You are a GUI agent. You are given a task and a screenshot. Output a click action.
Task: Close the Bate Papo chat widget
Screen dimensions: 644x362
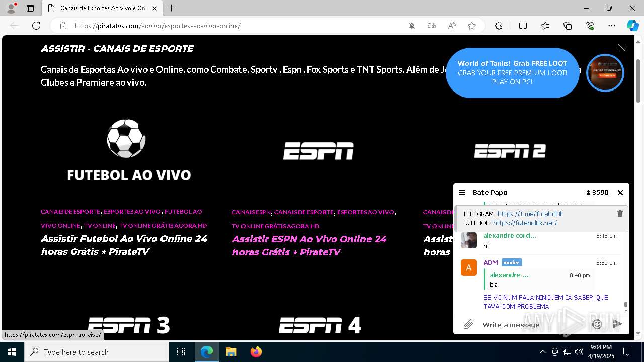click(620, 192)
